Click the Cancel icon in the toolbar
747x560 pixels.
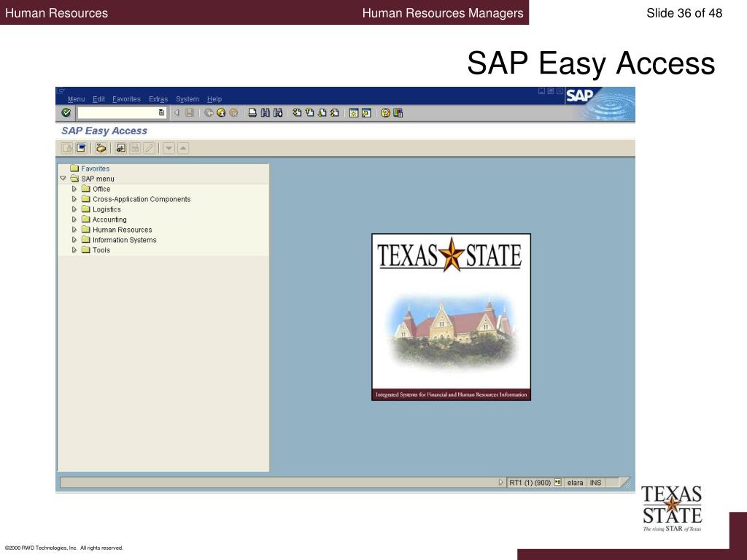pyautogui.click(x=233, y=113)
